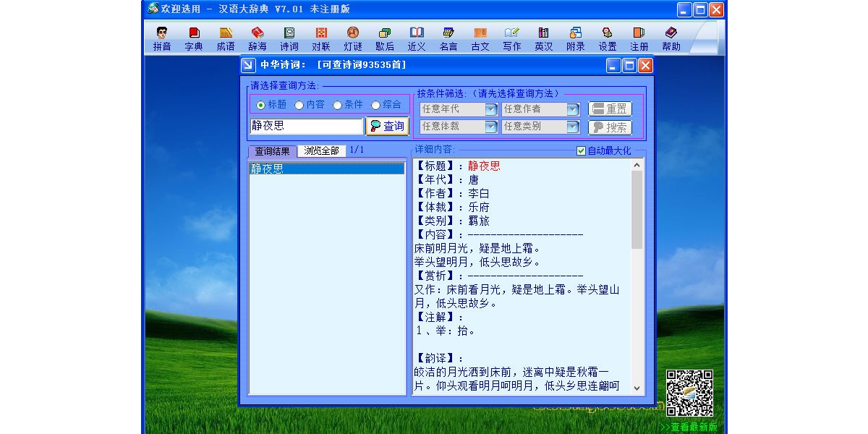Open the 拼音 (Pinyin) toolbar icon

coord(162,39)
